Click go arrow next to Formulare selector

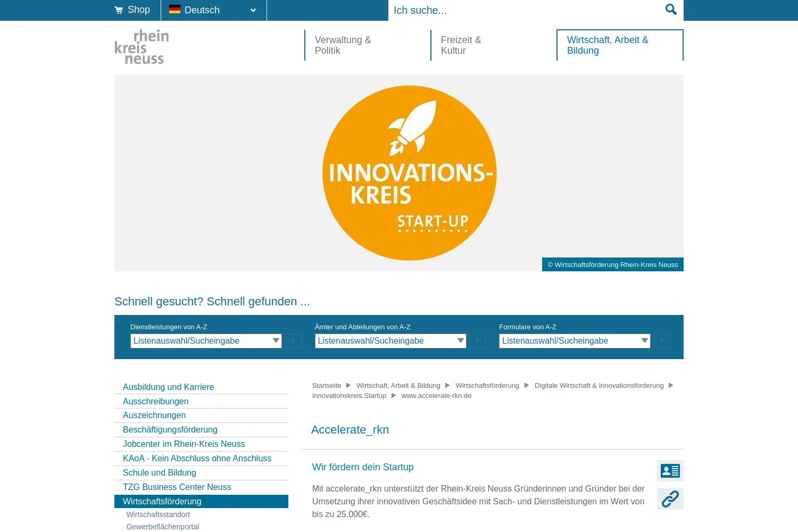662,341
